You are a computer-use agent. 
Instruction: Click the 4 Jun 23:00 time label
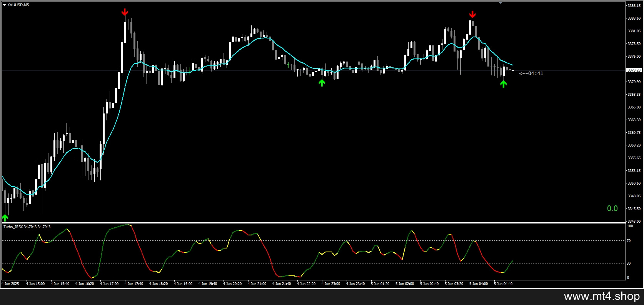pyautogui.click(x=331, y=284)
